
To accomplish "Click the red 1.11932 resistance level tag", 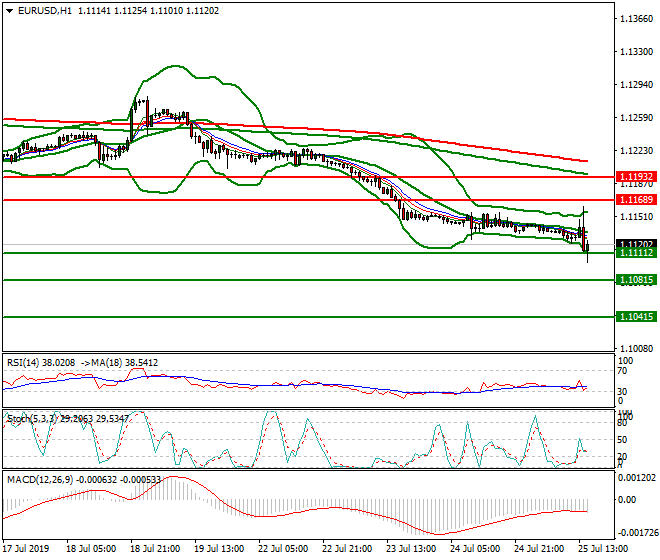I will 635,176.
